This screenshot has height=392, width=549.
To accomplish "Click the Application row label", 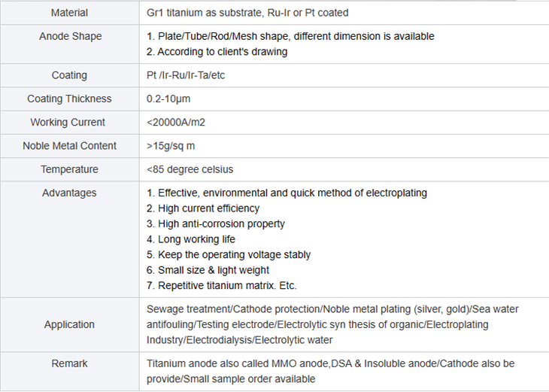I will [x=69, y=324].
